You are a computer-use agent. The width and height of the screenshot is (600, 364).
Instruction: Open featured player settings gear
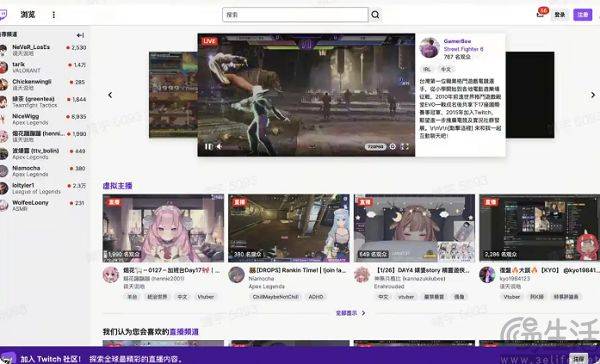[393, 147]
